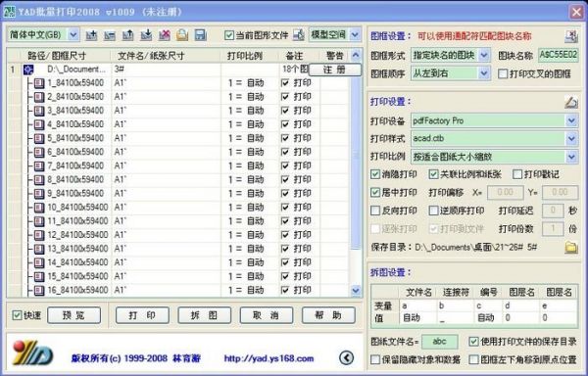Click the YAD logo at bottom left

32,352
